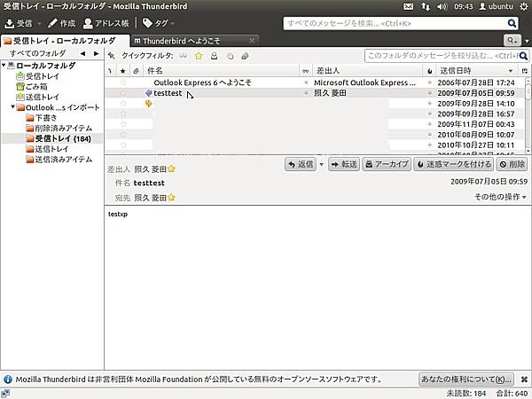Open the その他の操作 dropdown
The width and height of the screenshot is (532, 399).
500,197
